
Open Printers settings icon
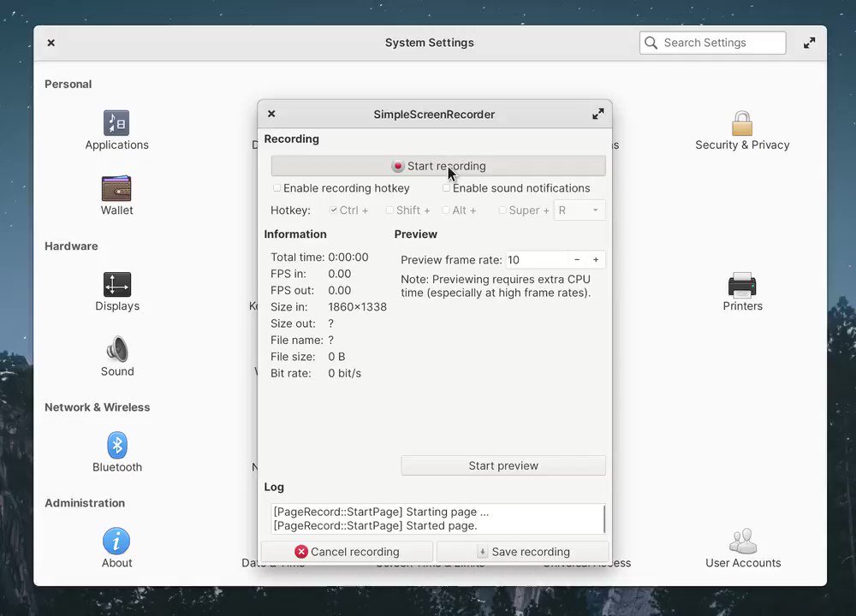pos(742,284)
